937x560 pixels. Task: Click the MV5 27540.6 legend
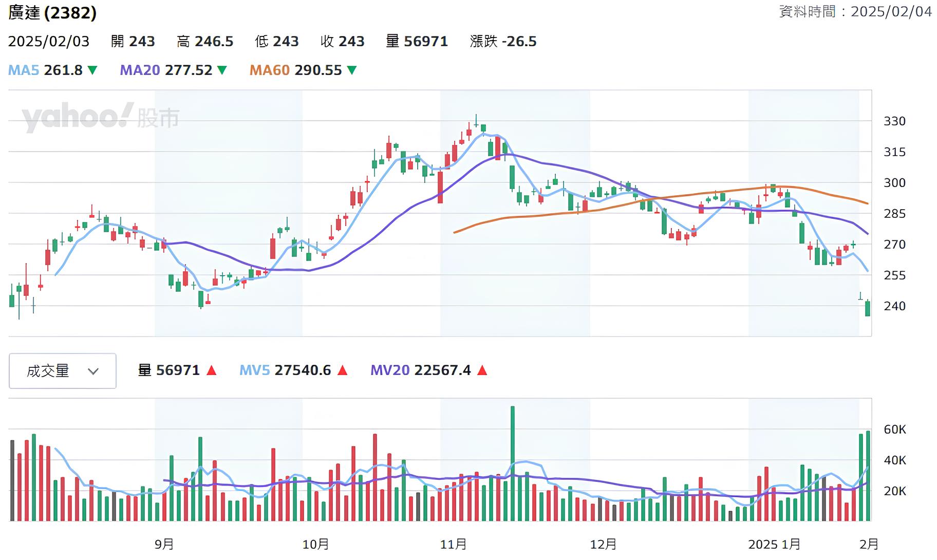285,370
